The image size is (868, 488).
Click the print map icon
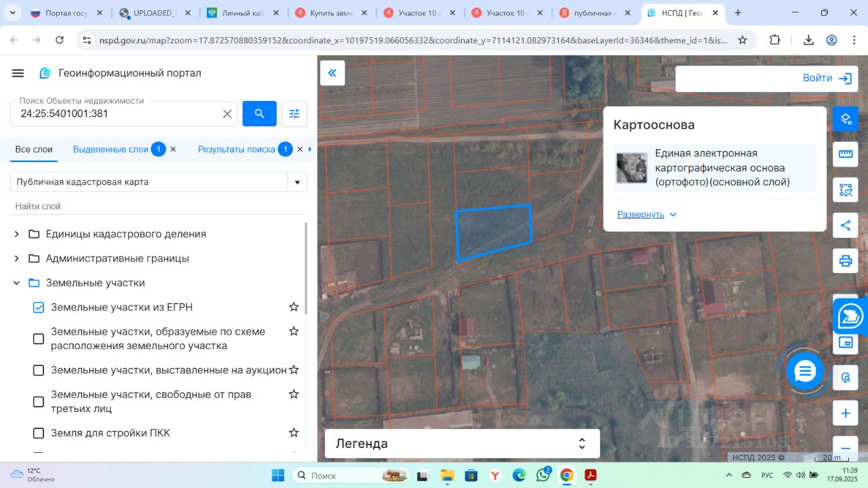846,261
